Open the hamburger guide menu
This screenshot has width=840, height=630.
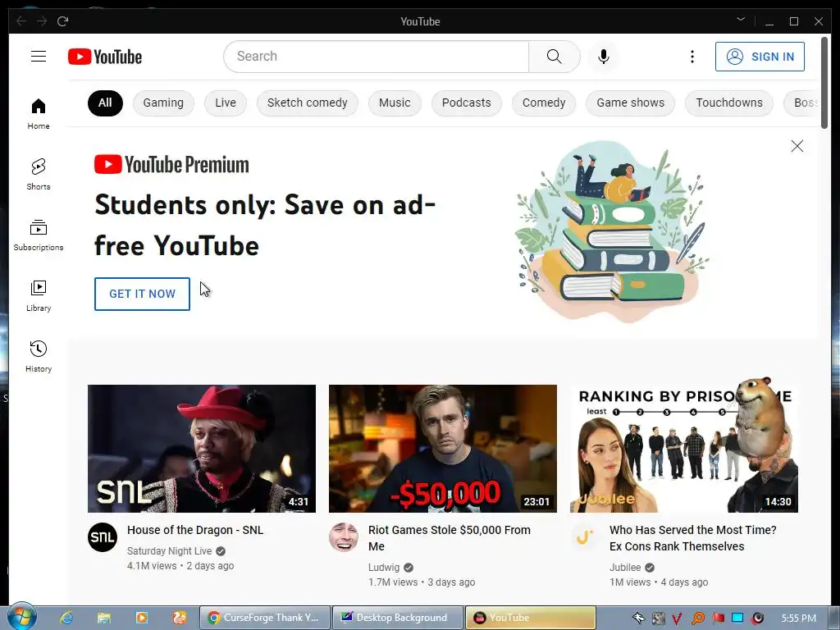[x=38, y=57]
